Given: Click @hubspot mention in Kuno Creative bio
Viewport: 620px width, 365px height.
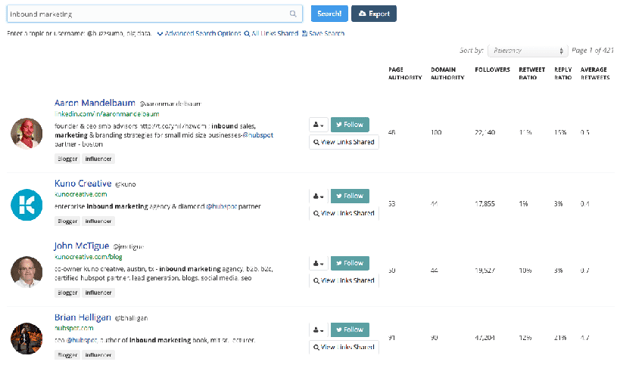Looking at the screenshot, I should point(221,206).
